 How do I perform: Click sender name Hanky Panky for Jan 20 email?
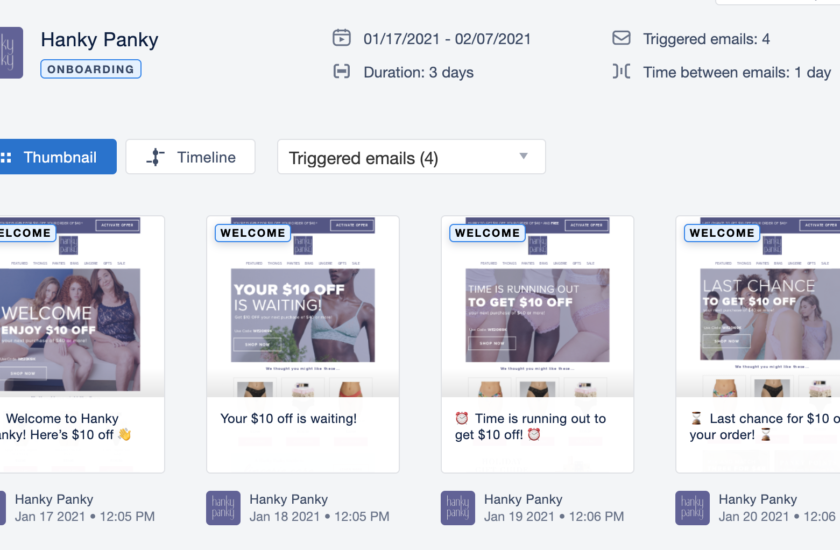[x=758, y=499]
